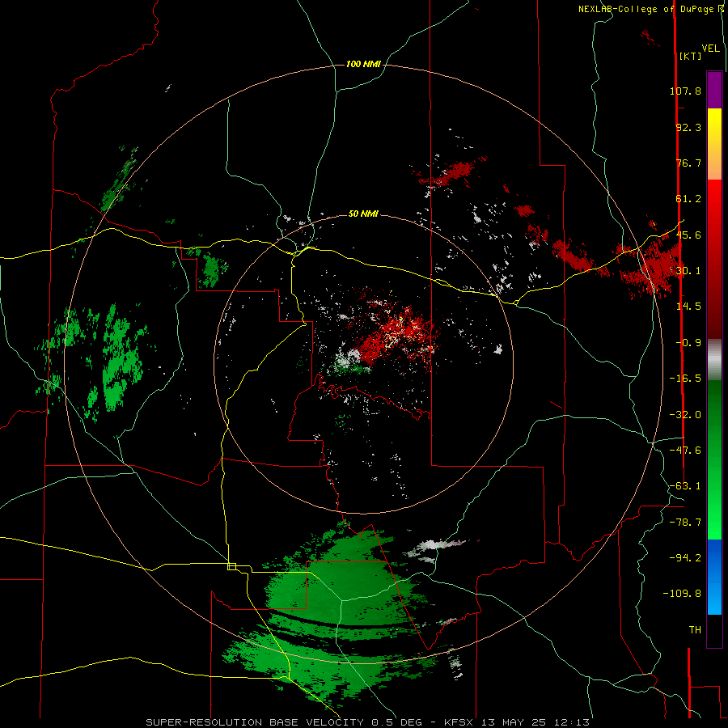Click the TH legend label

tap(695, 630)
